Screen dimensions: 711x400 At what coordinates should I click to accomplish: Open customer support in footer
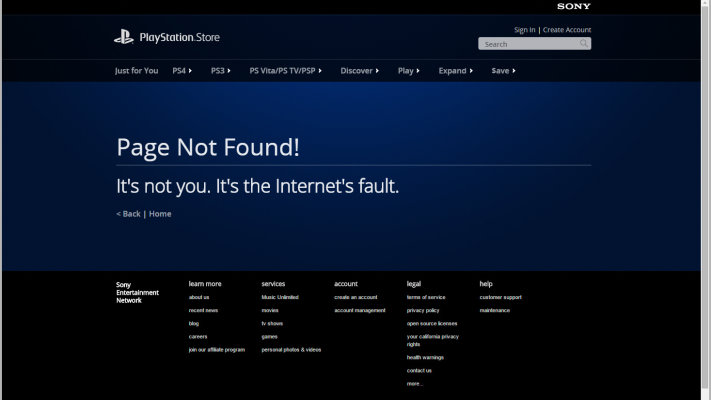pyautogui.click(x=500, y=297)
